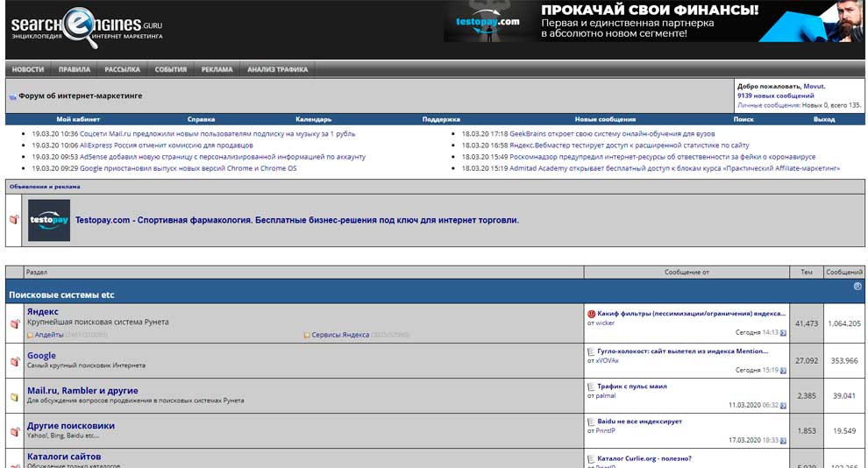Open news Admitad Academy открывает бесплатный доступ
The height and width of the screenshot is (468, 868).
[x=674, y=168]
